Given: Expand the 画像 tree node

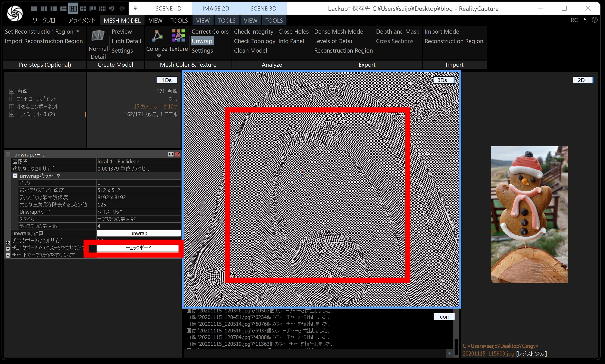Looking at the screenshot, I should click(11, 91).
